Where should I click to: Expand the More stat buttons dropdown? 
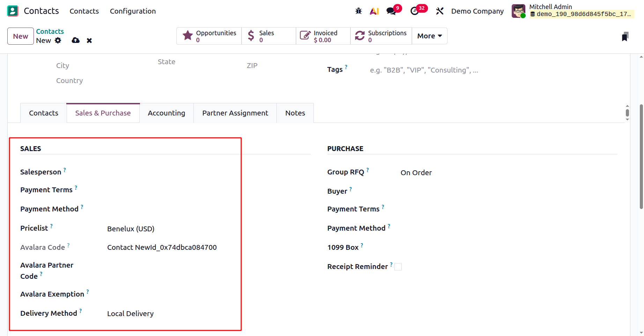click(429, 36)
